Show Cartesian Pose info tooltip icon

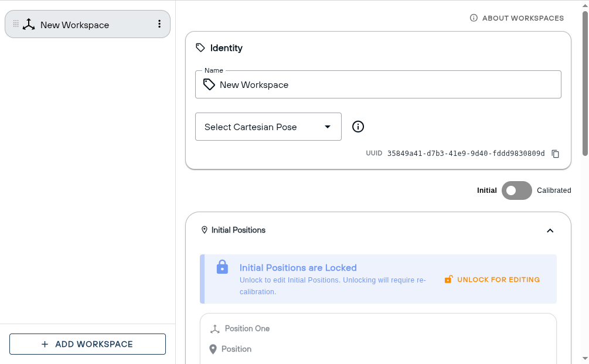point(358,127)
